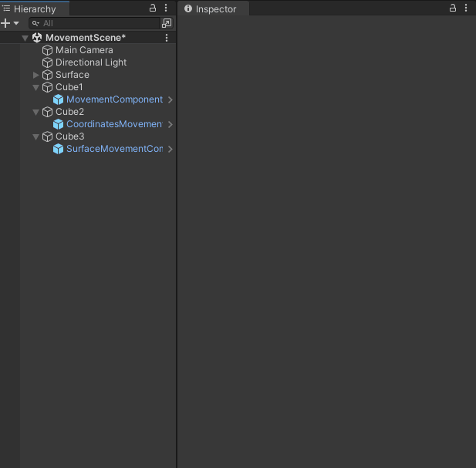Image resolution: width=476 pixels, height=468 pixels.
Task: Select Cube3 in hierarchy
Action: [x=70, y=136]
